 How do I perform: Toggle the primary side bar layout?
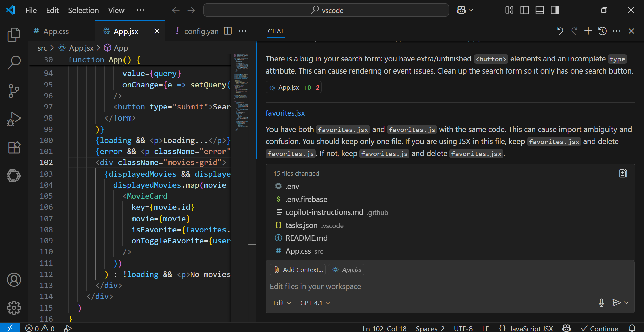[x=524, y=10]
